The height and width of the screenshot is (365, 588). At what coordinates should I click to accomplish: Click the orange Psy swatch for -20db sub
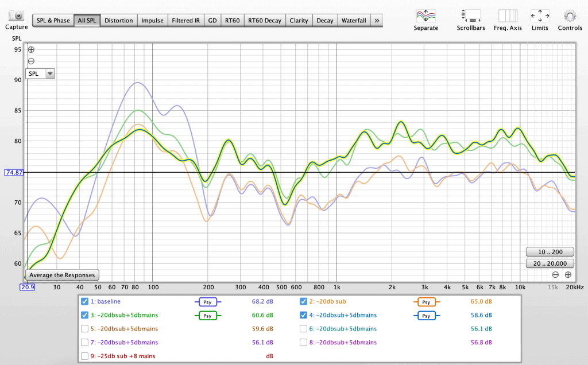point(426,302)
